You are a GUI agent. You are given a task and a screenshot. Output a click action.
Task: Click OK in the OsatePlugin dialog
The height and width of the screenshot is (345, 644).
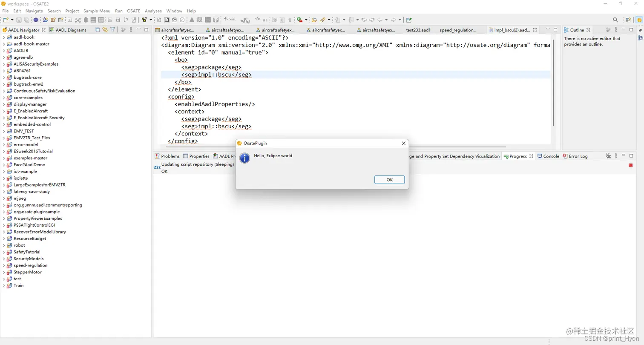[389, 180]
